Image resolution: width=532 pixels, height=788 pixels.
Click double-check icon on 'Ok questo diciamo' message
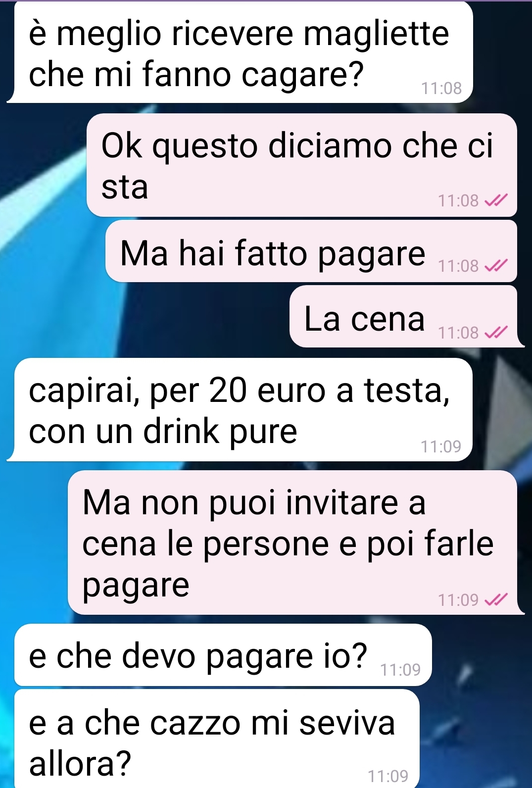(495, 200)
